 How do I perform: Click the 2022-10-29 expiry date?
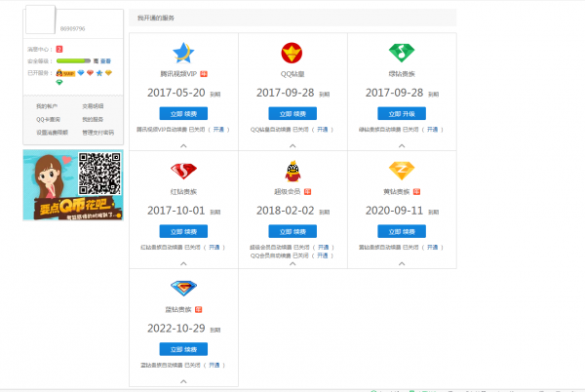176,329
